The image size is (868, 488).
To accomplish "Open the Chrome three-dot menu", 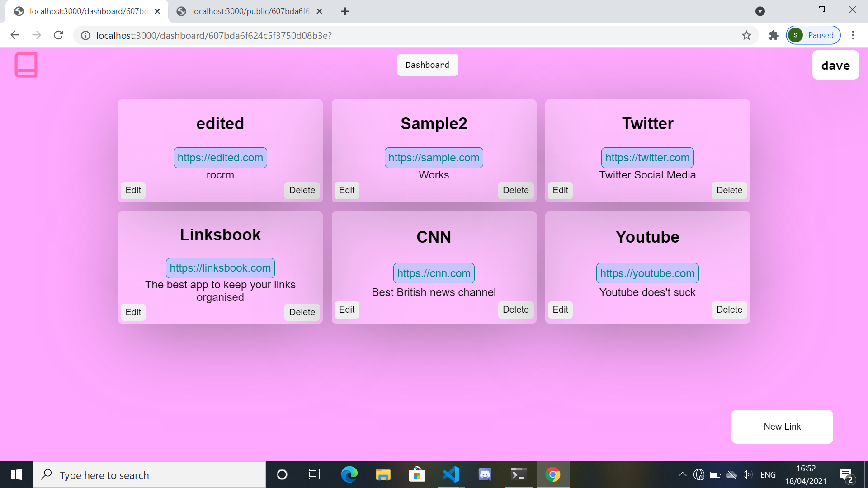I will (853, 35).
